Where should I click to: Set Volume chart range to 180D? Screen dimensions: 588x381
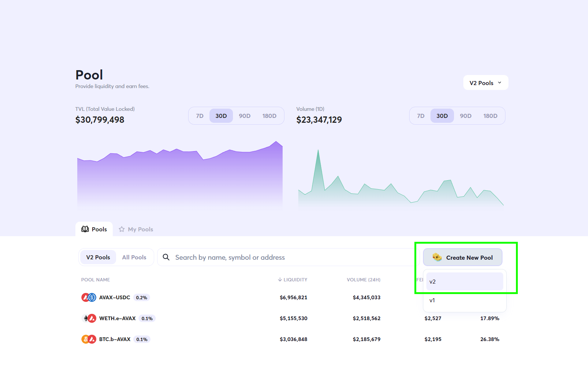point(490,116)
